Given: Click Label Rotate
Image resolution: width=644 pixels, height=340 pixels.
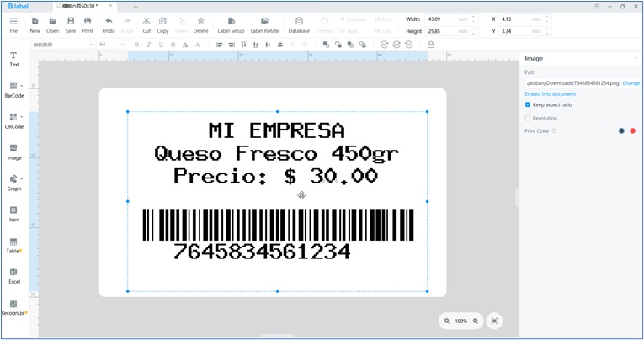Looking at the screenshot, I should point(265,25).
